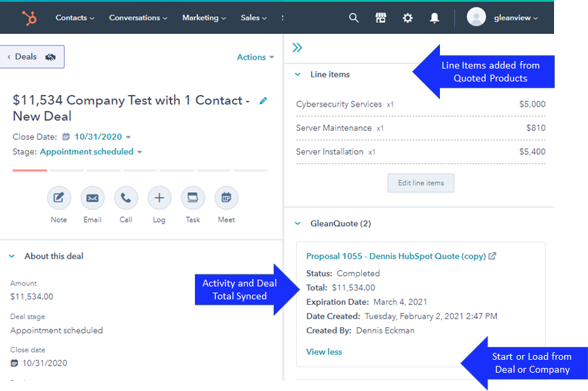588x391 pixels.
Task: Click View less link
Action: tap(324, 352)
